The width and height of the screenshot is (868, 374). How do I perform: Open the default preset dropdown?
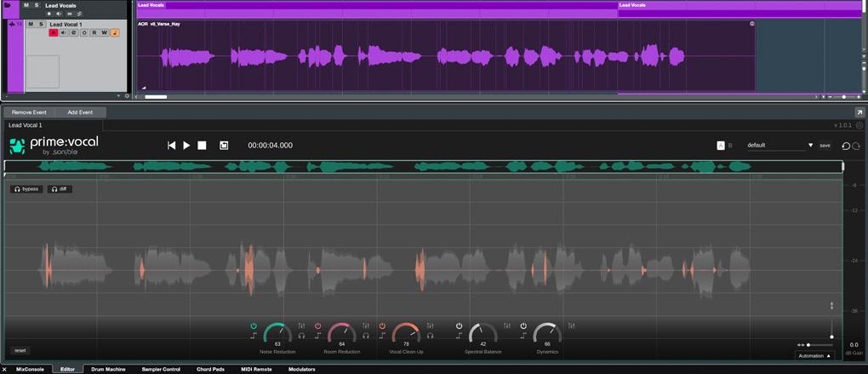click(x=775, y=145)
